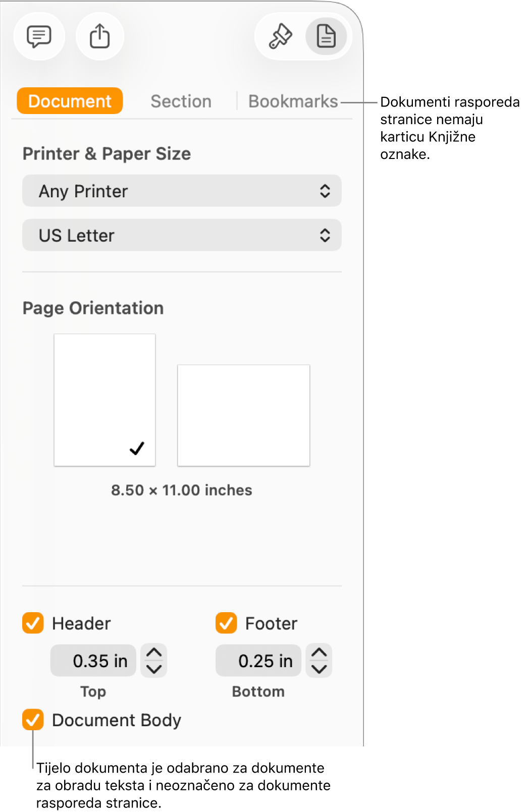Click the Header margin field 0.35 in
Screen dimensions: 529x812
pyautogui.click(x=93, y=661)
